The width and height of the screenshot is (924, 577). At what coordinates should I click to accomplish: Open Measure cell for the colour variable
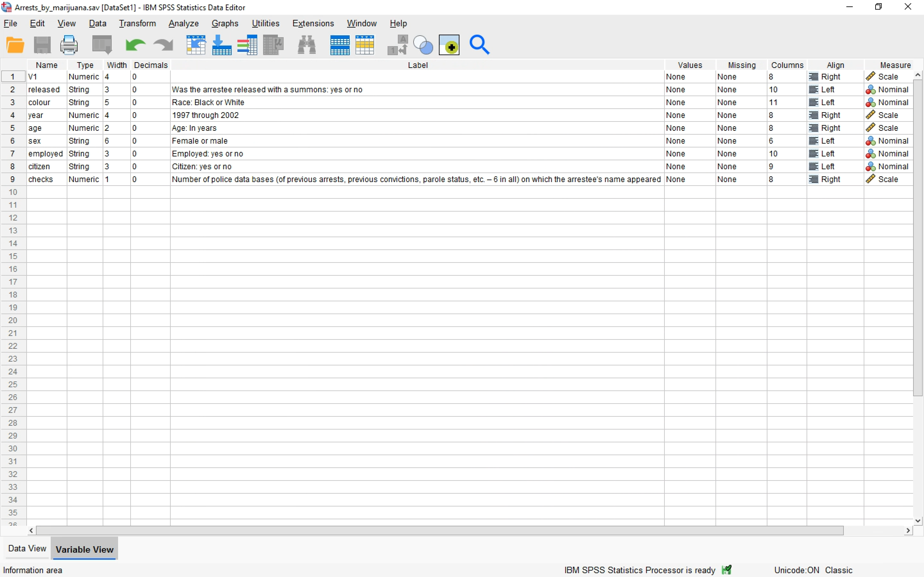(x=888, y=102)
